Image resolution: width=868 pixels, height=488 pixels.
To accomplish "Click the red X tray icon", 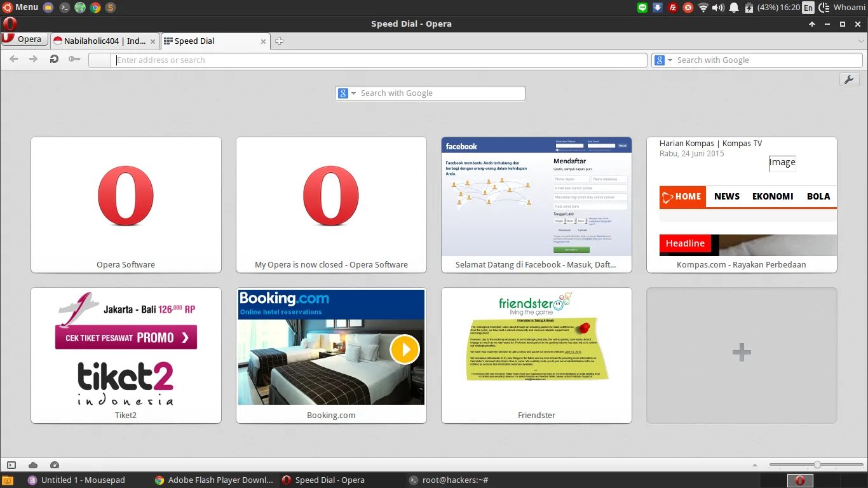I will 688,8.
